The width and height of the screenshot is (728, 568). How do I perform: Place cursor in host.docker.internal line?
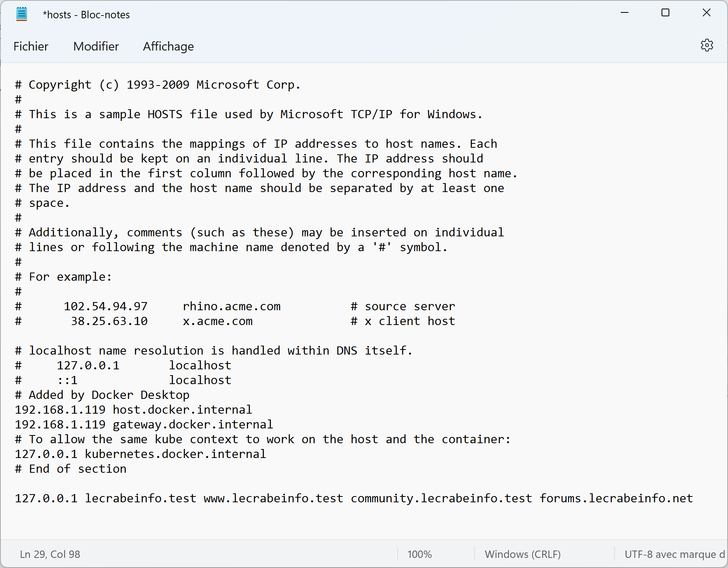(133, 410)
